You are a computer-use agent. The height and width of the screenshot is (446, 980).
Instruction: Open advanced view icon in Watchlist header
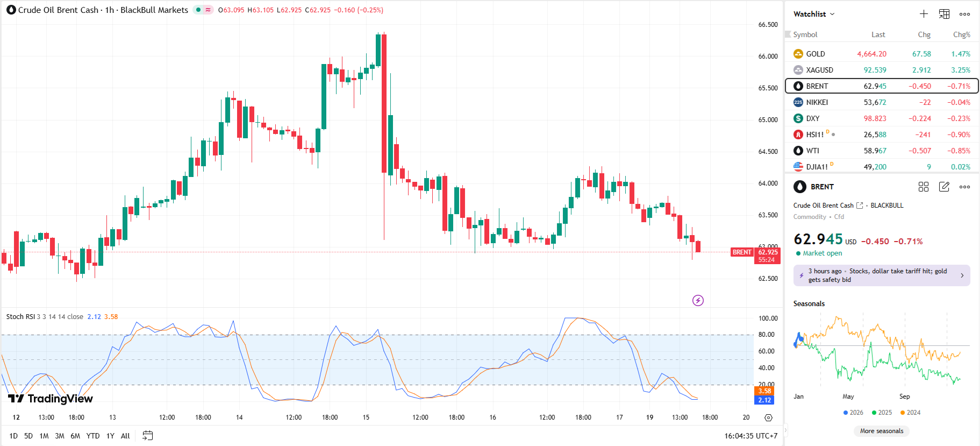[x=944, y=14]
